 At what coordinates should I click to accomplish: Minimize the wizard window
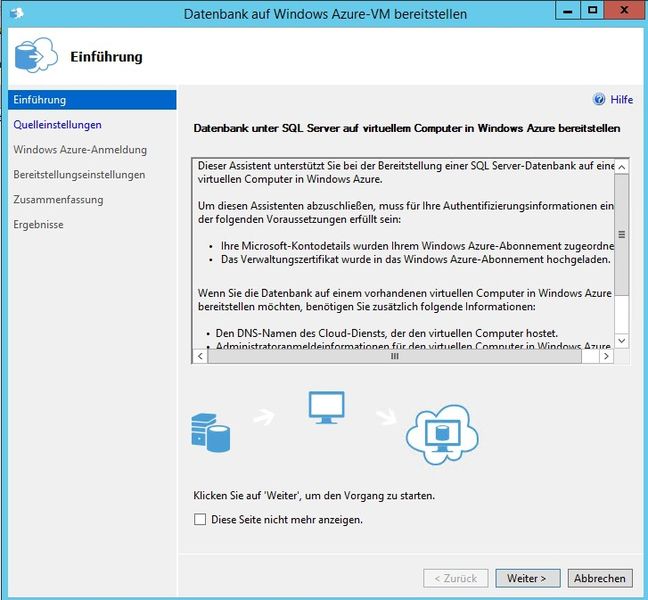[x=568, y=10]
